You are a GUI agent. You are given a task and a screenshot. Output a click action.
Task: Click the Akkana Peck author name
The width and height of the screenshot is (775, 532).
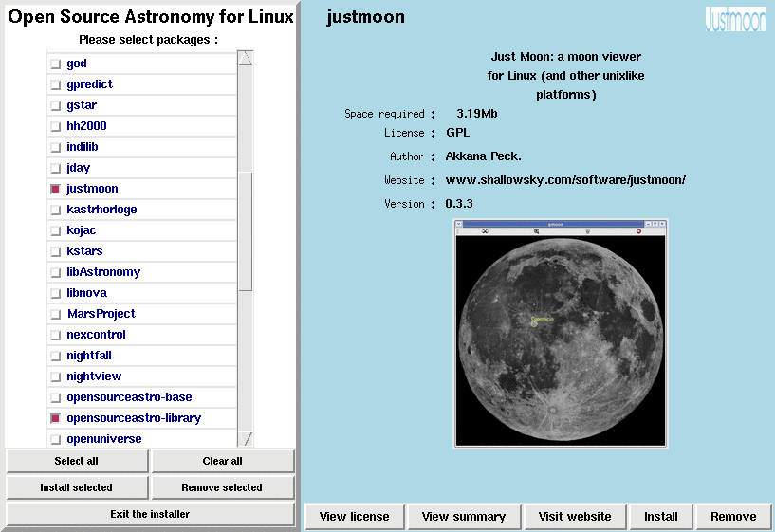click(x=484, y=156)
